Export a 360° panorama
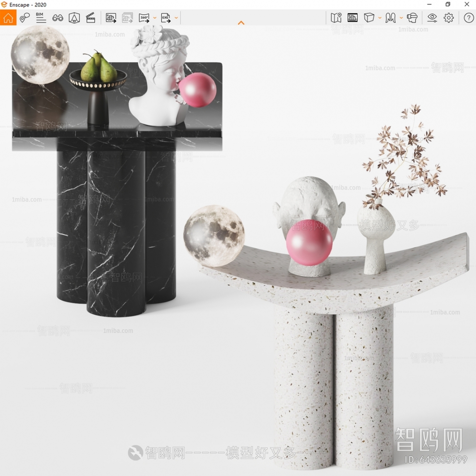This screenshot has width=476, height=476. pos(144,18)
